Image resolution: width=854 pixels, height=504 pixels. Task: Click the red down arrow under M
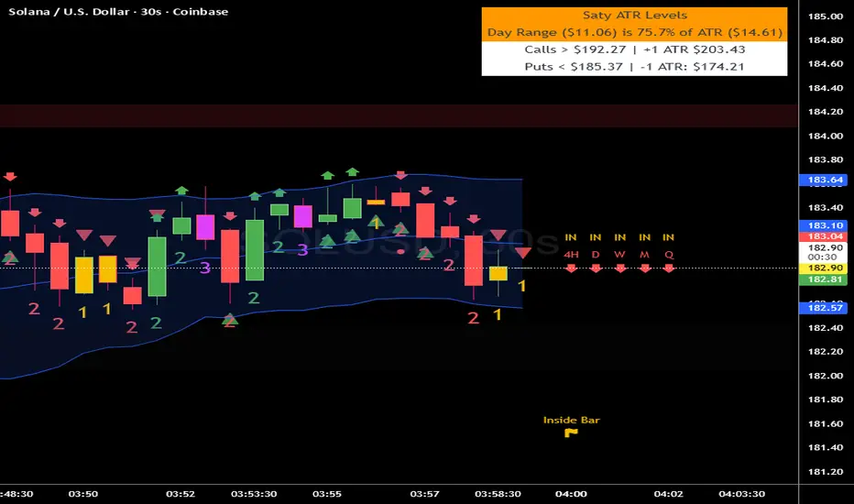point(645,268)
